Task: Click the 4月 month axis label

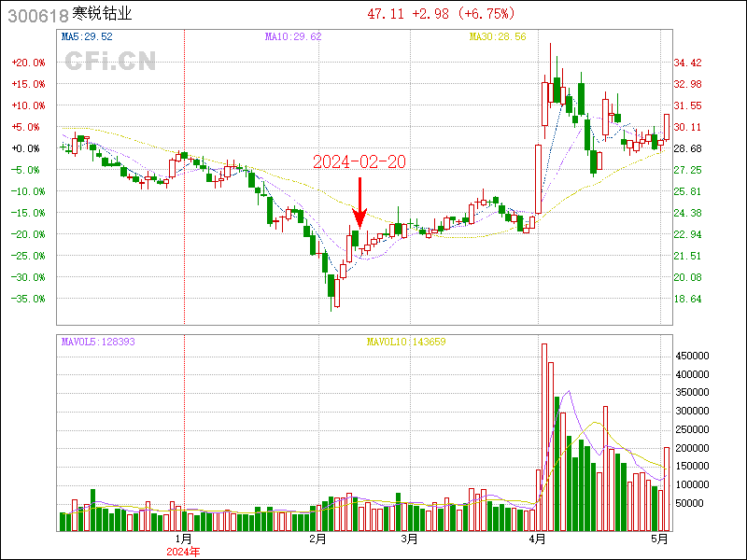Action: (537, 539)
